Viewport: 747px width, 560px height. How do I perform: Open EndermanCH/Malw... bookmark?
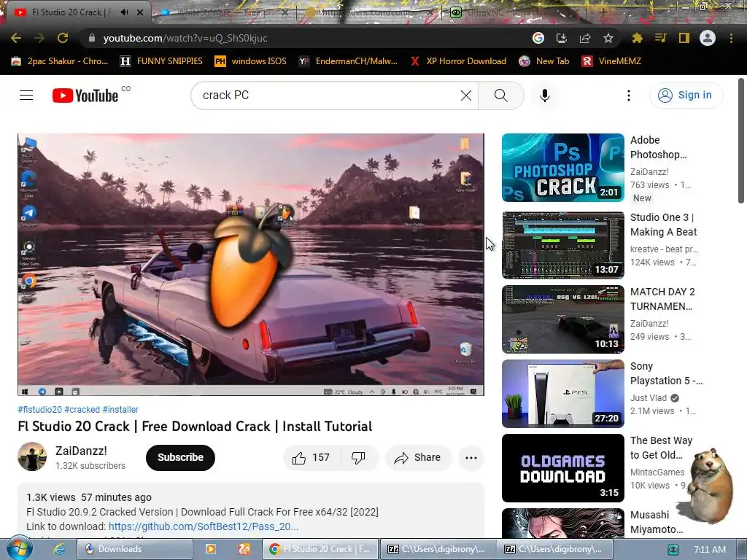point(348,61)
